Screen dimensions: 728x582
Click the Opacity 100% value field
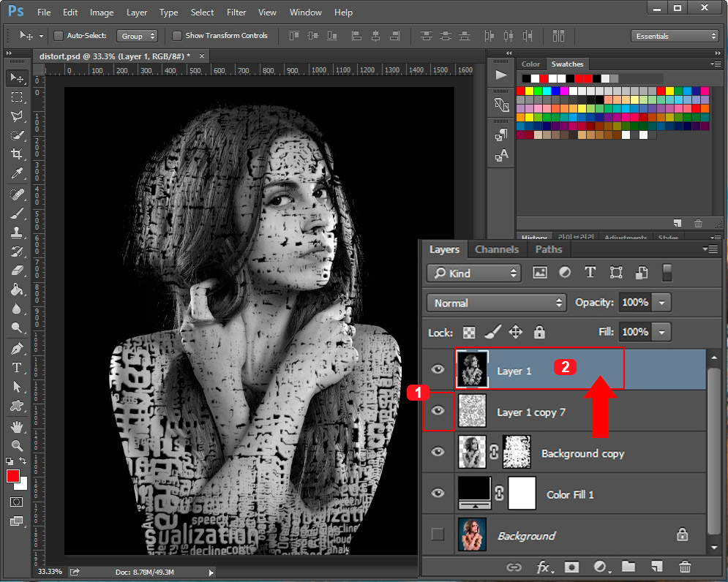(x=634, y=303)
